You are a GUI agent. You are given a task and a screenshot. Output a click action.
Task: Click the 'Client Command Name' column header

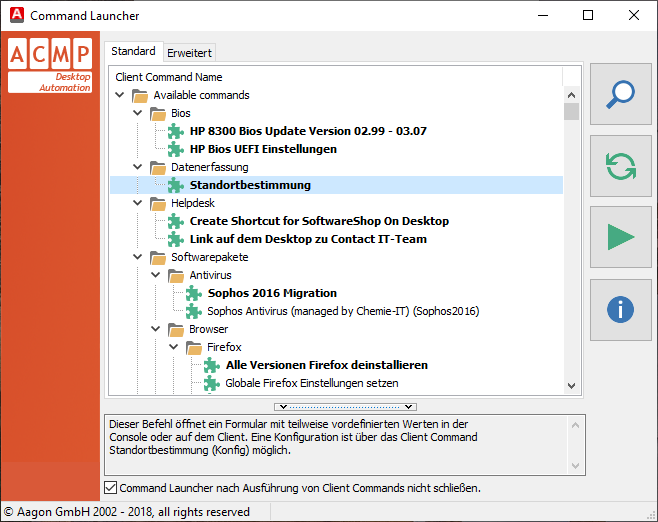(x=169, y=77)
